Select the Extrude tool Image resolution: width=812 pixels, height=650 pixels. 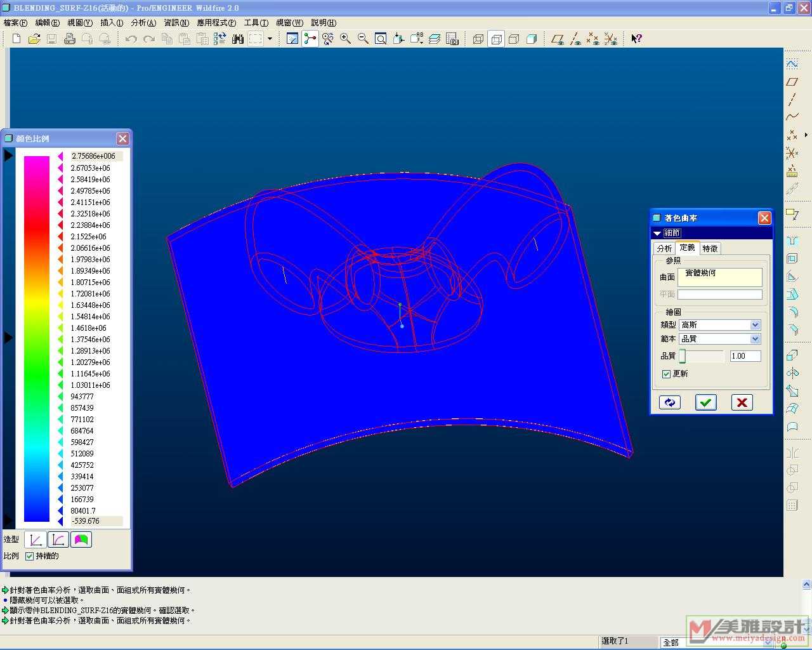(x=792, y=355)
